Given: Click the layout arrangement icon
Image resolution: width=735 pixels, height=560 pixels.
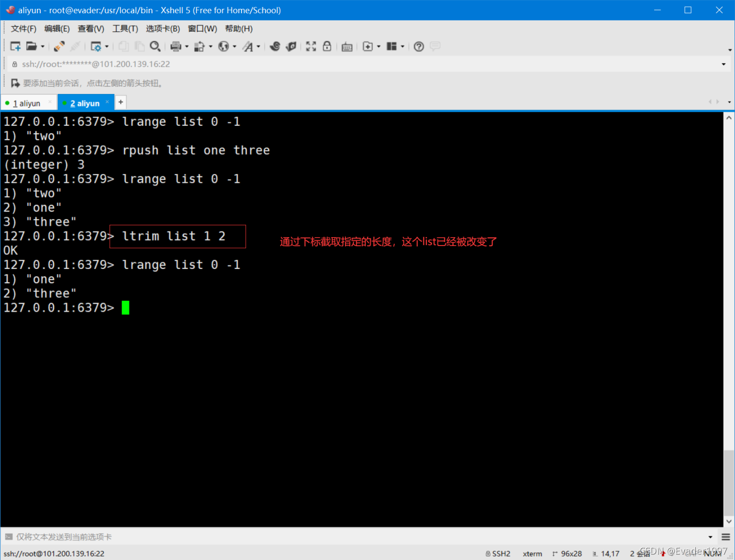Looking at the screenshot, I should pos(392,47).
